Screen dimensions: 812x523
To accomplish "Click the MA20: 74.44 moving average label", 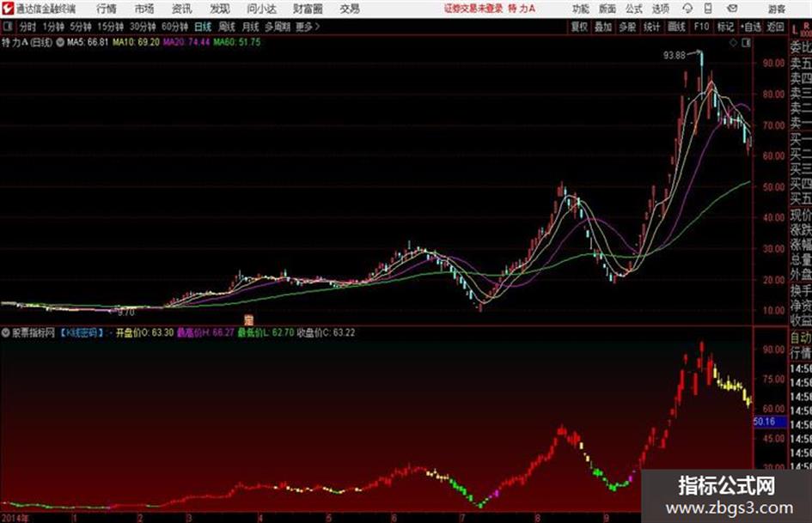I will [x=186, y=42].
